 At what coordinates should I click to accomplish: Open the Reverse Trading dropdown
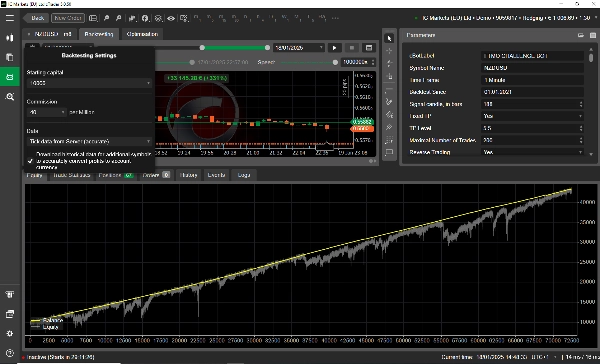532,152
